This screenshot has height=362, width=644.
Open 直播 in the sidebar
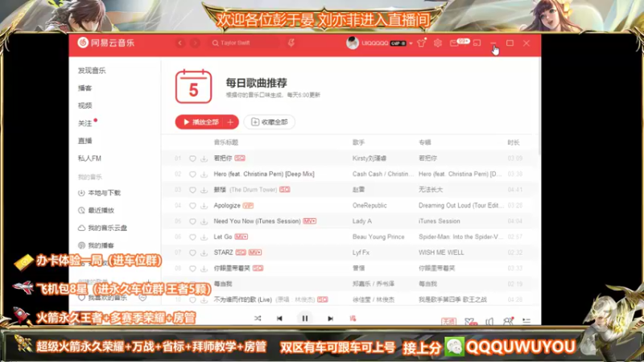(x=85, y=141)
